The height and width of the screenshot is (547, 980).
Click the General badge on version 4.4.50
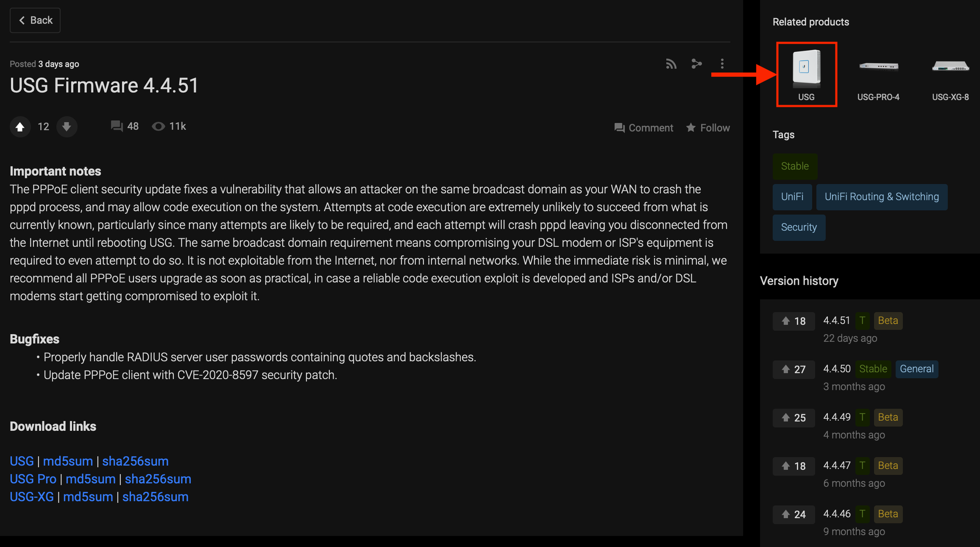click(917, 369)
